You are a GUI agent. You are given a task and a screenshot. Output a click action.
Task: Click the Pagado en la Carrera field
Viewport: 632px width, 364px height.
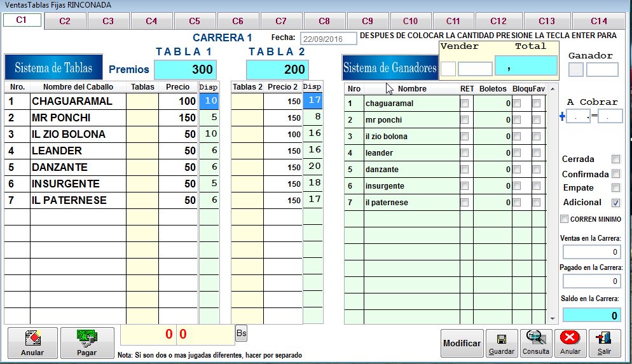click(592, 281)
